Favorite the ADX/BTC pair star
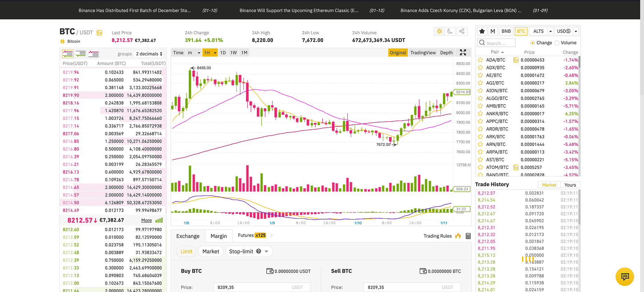Image resolution: width=644 pixels, height=292 pixels. pos(480,68)
